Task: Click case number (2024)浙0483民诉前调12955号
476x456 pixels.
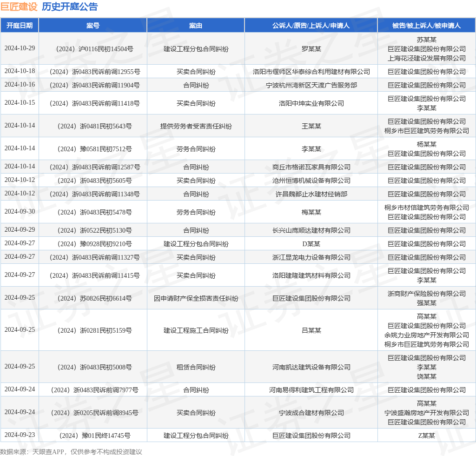Action: coord(95,72)
